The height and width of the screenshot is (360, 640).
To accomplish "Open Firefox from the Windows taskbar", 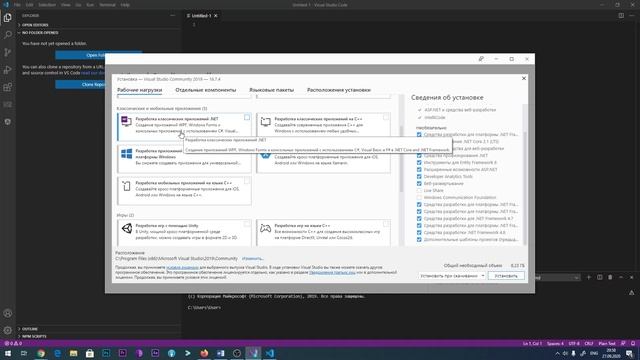I will 204,353.
